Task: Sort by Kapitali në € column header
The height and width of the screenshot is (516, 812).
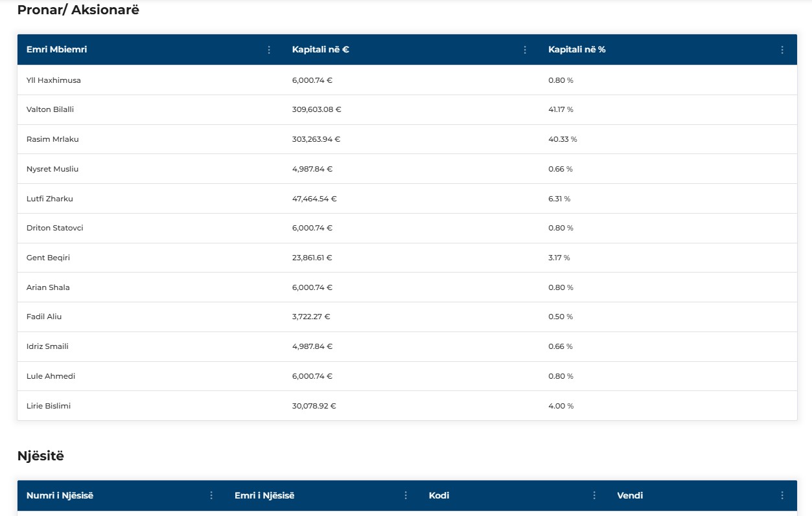Action: pos(321,50)
